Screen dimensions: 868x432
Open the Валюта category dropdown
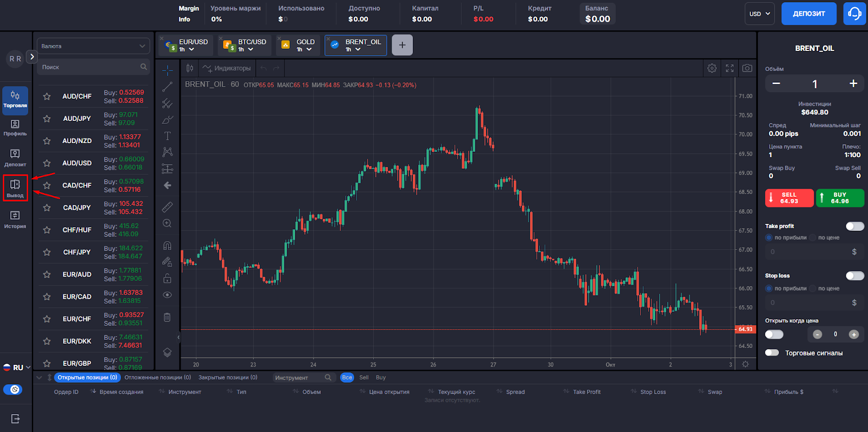93,46
